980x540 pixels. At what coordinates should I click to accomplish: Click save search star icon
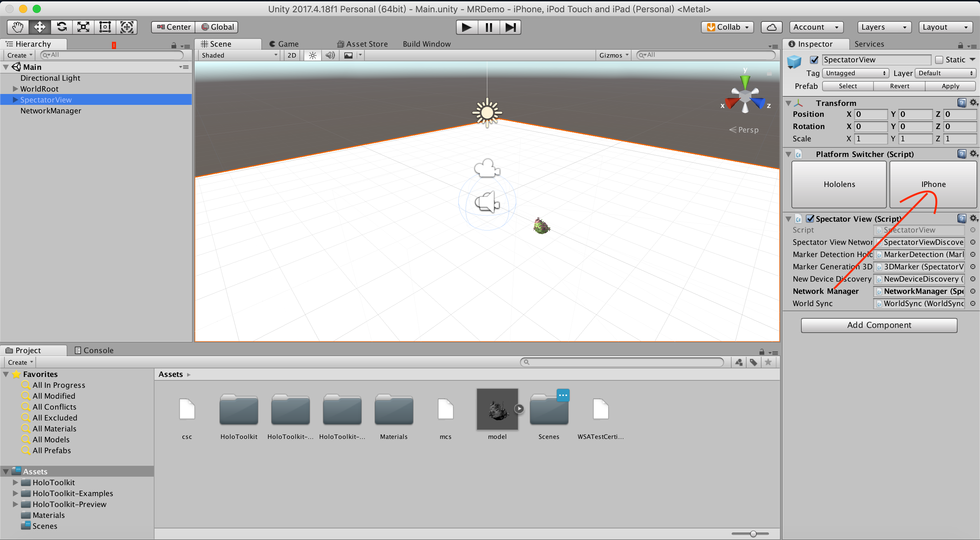click(x=768, y=362)
